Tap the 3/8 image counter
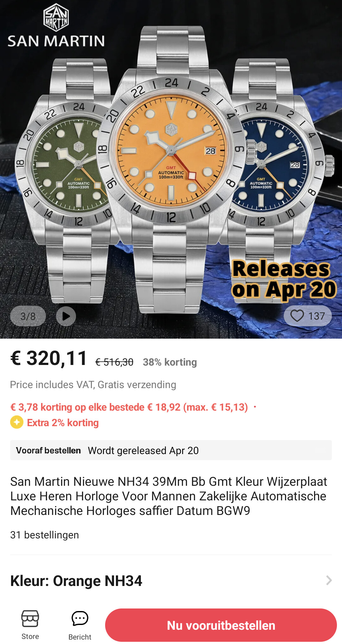The width and height of the screenshot is (342, 644). point(28,316)
